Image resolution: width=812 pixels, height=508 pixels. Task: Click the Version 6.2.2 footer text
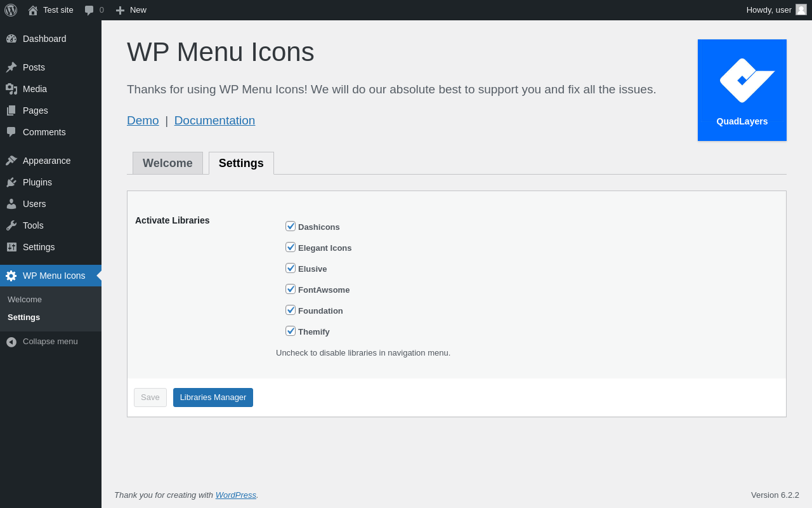(x=775, y=495)
